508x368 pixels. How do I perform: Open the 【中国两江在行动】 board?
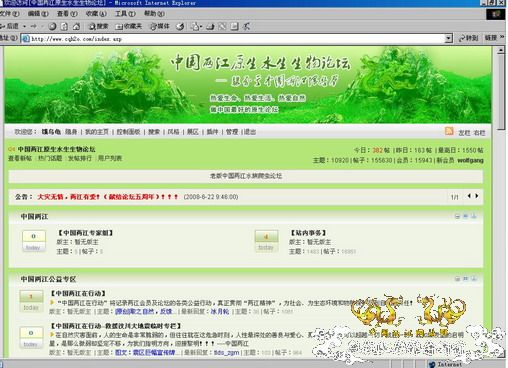coord(78,293)
